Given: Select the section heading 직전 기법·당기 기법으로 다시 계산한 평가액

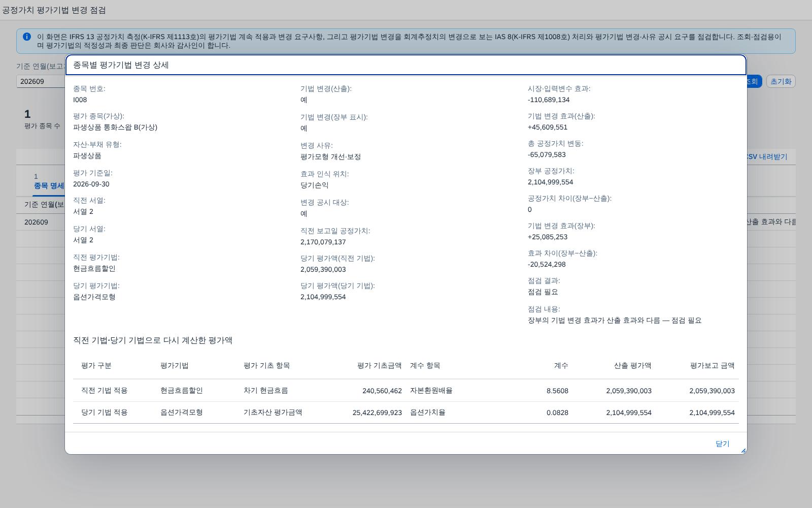Looking at the screenshot, I should pos(153,340).
